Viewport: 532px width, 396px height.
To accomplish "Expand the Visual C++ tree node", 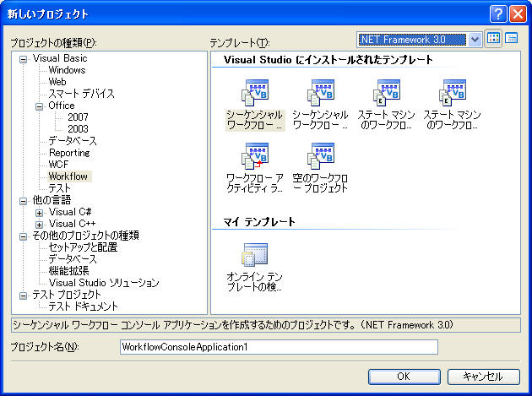I will click(x=40, y=225).
